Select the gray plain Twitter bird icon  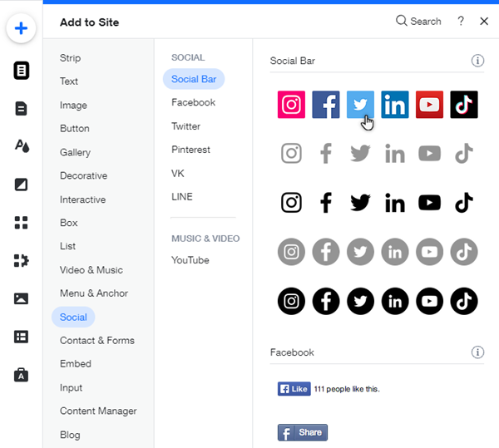coord(360,154)
